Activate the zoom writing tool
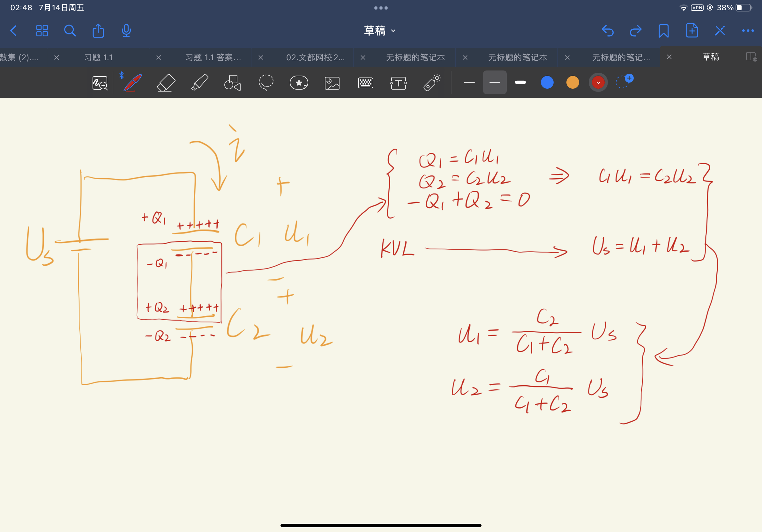This screenshot has width=762, height=532. point(100,83)
